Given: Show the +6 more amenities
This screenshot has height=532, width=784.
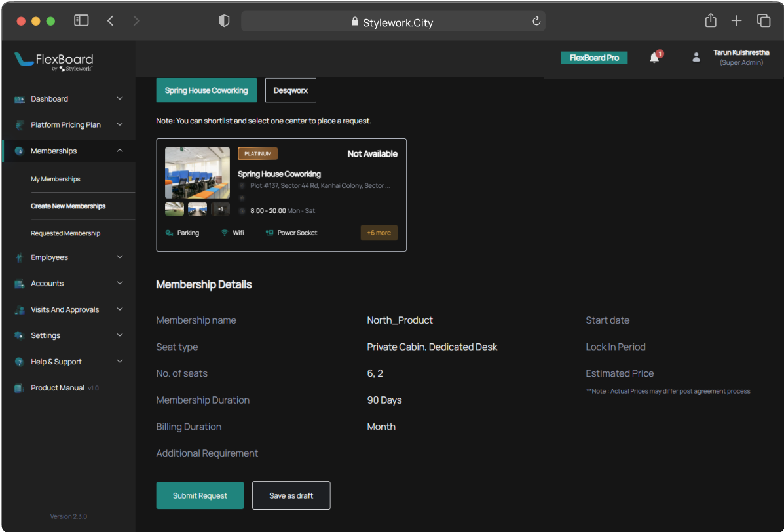Looking at the screenshot, I should [379, 233].
